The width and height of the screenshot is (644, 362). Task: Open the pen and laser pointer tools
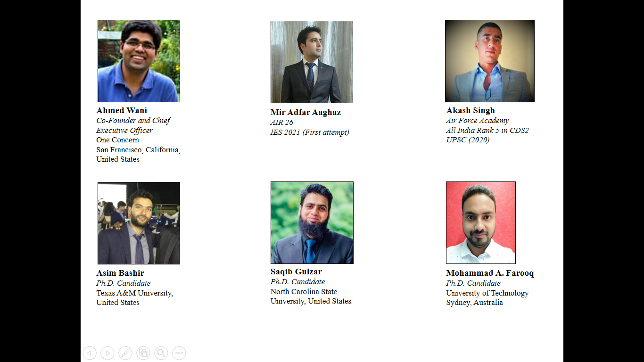click(x=125, y=353)
